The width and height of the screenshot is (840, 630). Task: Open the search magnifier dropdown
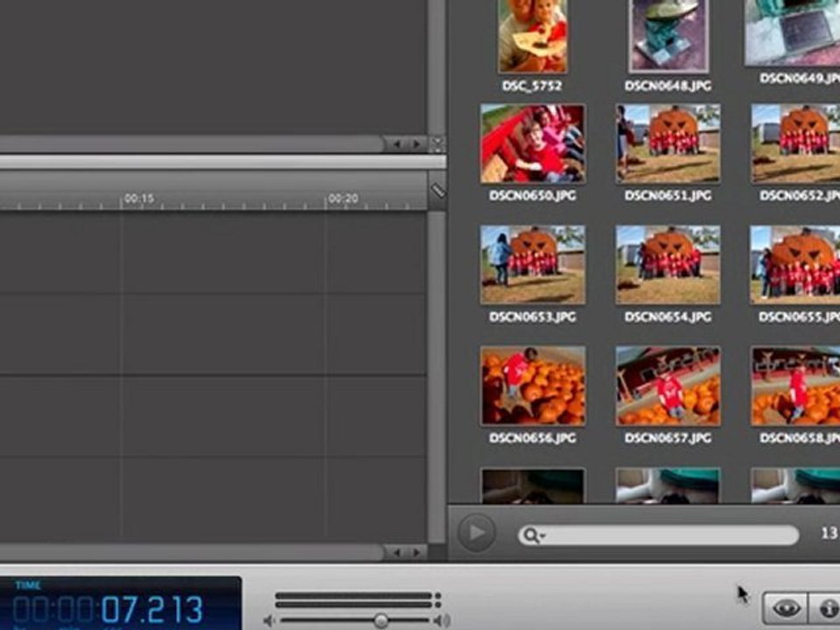(534, 535)
